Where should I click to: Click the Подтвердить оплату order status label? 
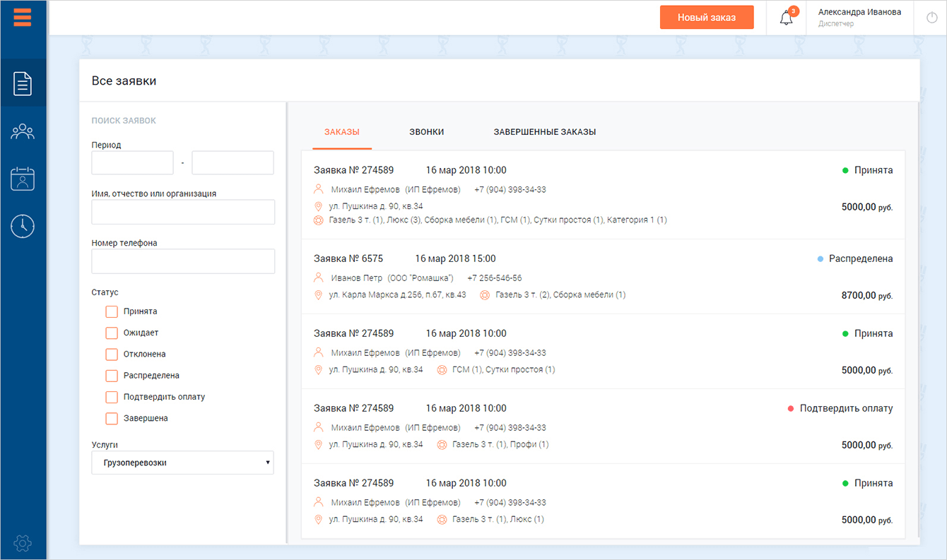coord(847,408)
